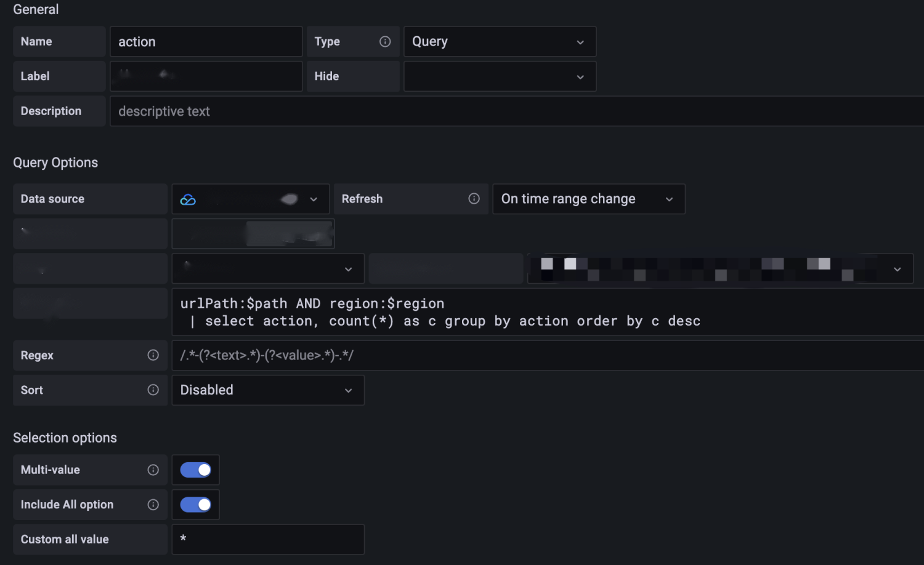Click the Refresh info icon
This screenshot has width=924, height=565.
pyautogui.click(x=474, y=199)
